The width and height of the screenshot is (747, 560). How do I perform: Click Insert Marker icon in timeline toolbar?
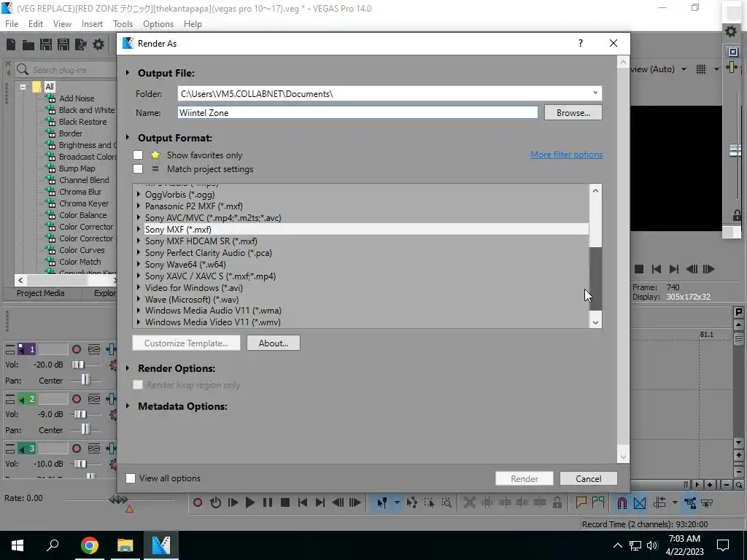point(581,502)
